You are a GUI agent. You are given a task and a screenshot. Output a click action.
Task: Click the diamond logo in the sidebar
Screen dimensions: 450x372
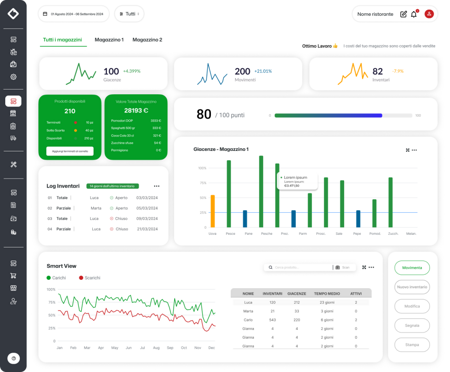click(13, 14)
